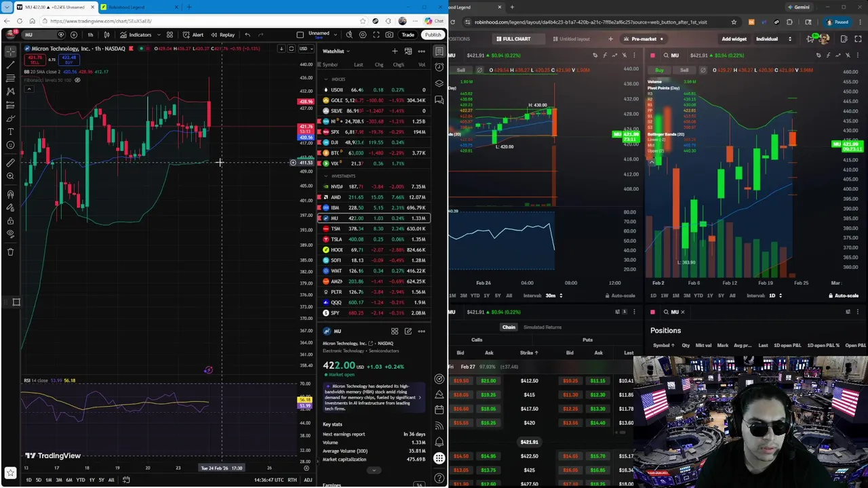
Task: Click the Publish button
Action: (x=433, y=35)
